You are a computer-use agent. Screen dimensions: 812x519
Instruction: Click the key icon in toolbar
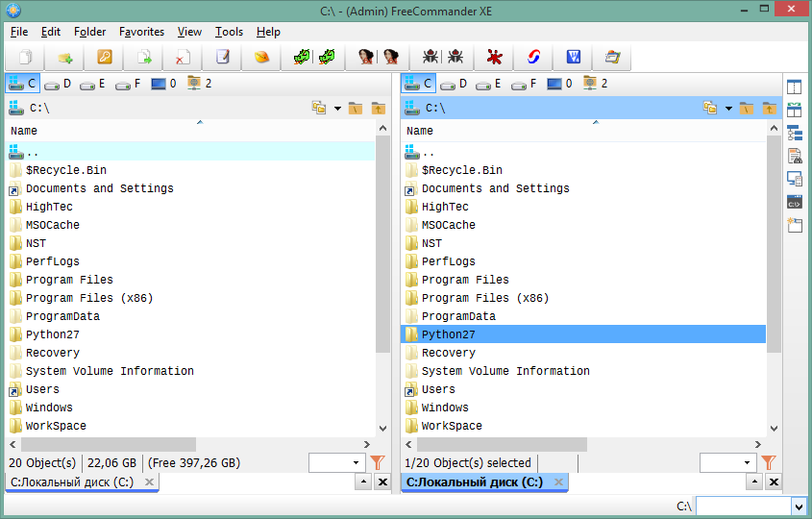105,58
